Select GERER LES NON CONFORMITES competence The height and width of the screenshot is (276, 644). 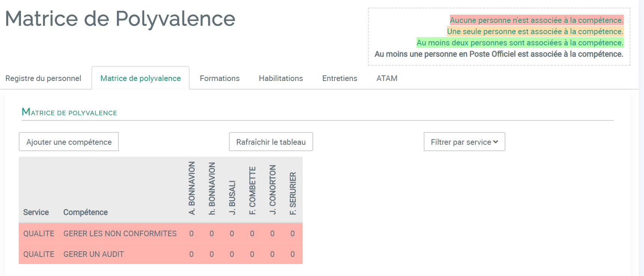(120, 234)
